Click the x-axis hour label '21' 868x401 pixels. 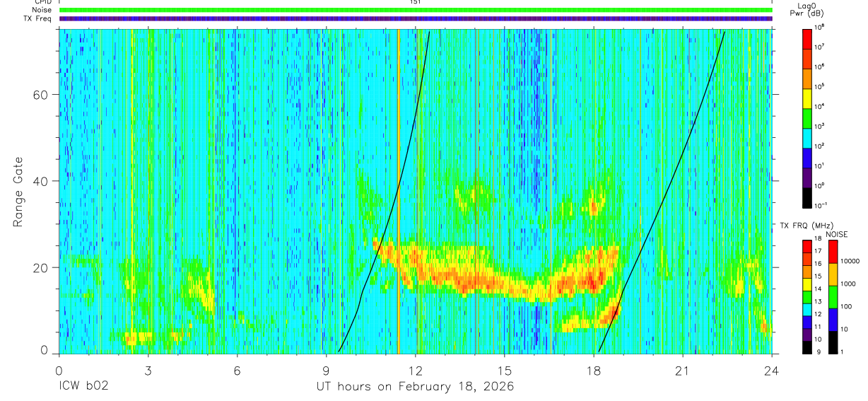(683, 370)
